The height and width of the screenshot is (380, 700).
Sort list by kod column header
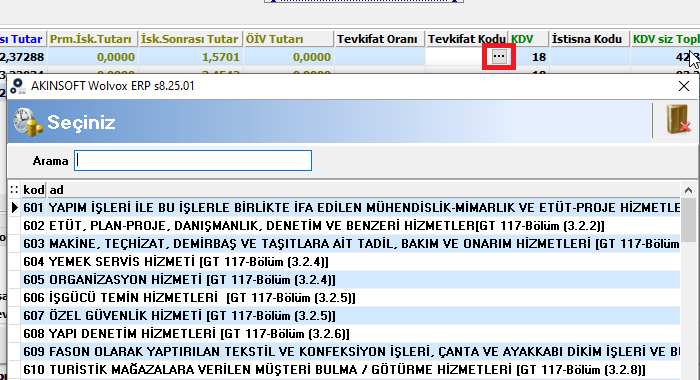click(33, 190)
